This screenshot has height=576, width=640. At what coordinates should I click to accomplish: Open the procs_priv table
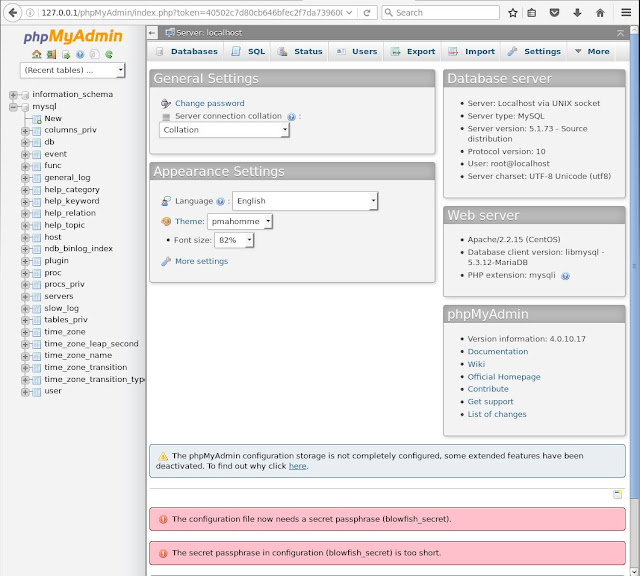(64, 284)
